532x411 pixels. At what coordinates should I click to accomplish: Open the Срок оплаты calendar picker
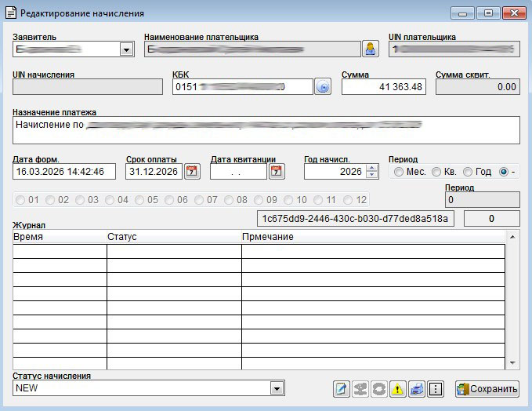click(191, 171)
